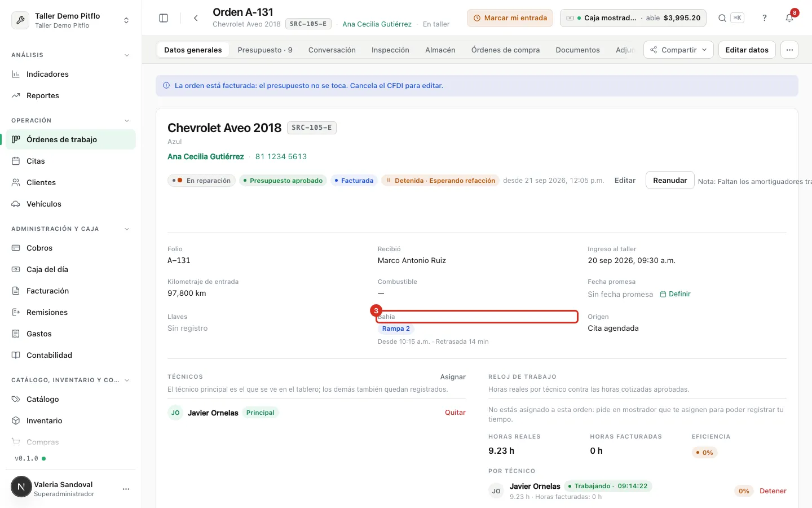812x508 pixels.
Task: Click the Reanudar button
Action: pos(670,180)
